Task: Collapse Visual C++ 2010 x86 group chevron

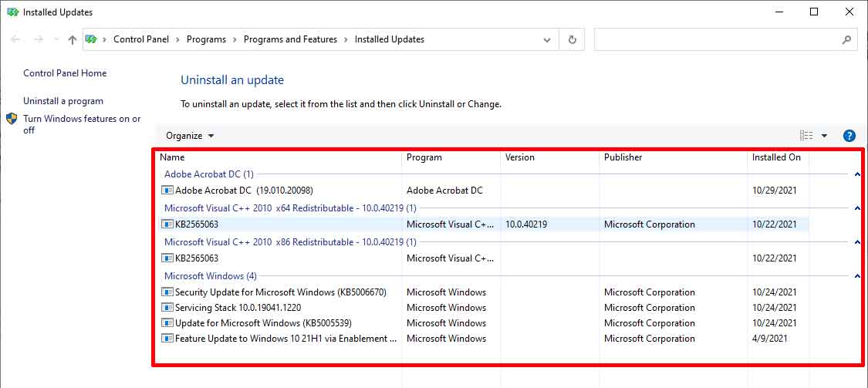Action: tap(857, 242)
